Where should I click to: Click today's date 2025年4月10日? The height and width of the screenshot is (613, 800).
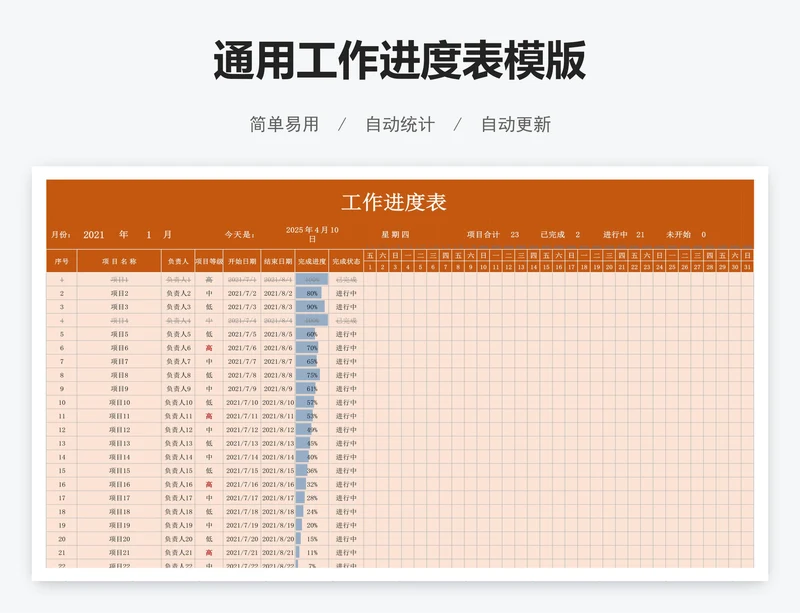(x=312, y=234)
